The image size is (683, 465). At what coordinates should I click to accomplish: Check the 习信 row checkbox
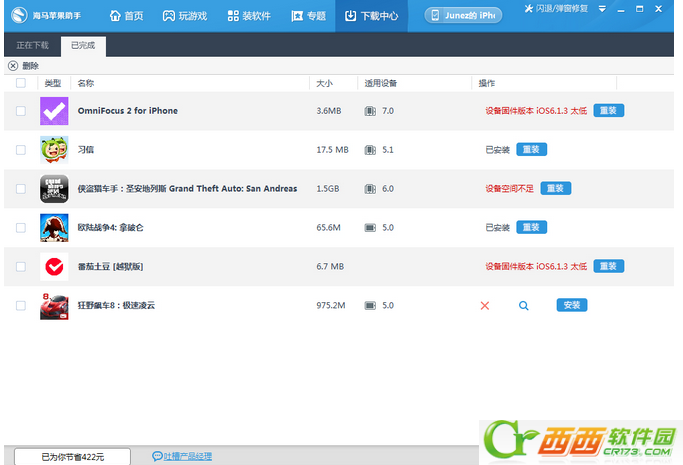(20, 150)
